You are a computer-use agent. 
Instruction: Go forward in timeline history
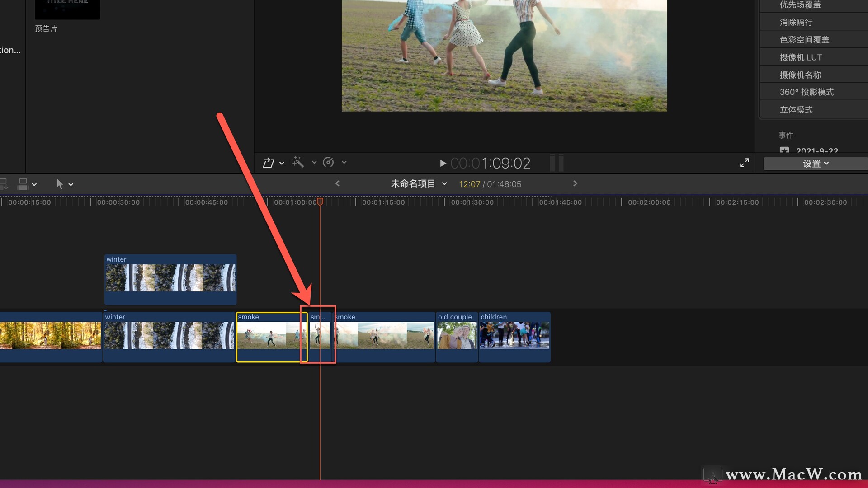tap(575, 183)
